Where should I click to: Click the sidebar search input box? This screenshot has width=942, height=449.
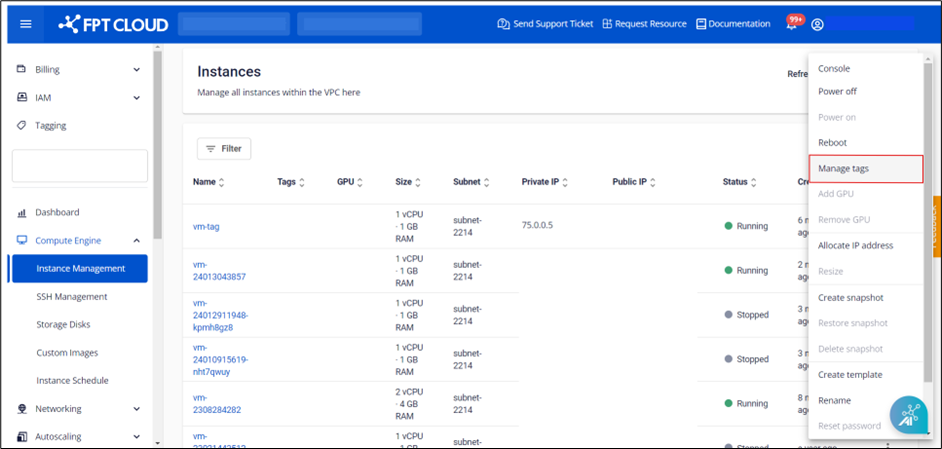coord(79,166)
